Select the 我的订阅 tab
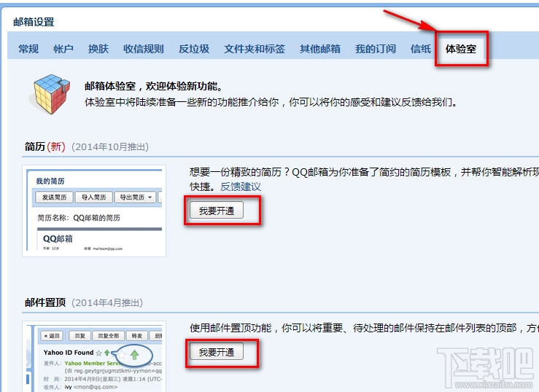 point(376,49)
